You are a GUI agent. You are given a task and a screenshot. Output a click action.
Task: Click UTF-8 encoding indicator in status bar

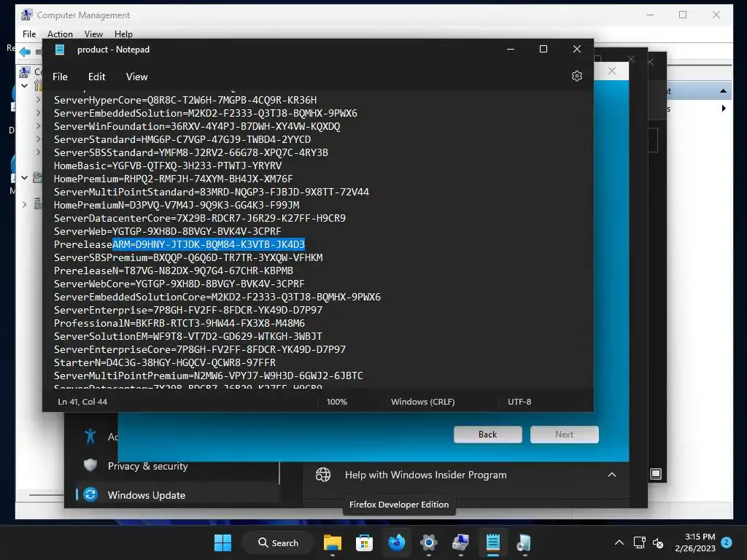click(x=519, y=402)
